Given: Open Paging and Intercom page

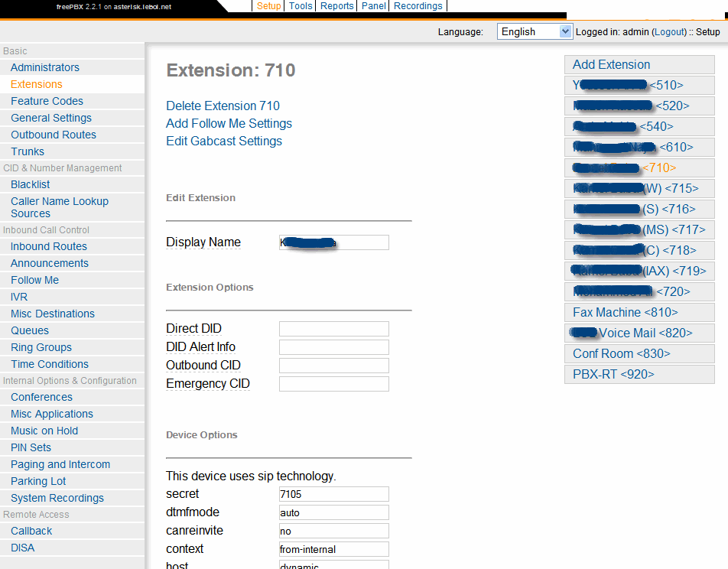Looking at the screenshot, I should tap(60, 464).
